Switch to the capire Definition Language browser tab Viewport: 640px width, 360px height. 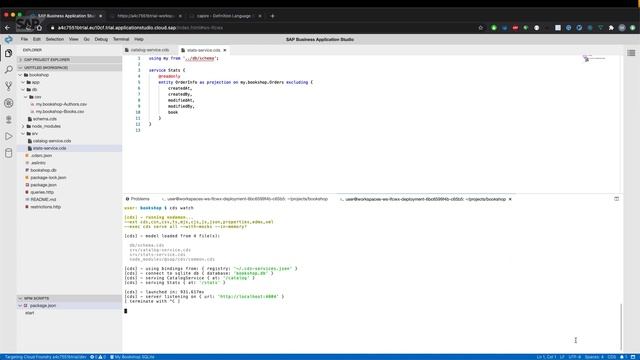pos(224,16)
